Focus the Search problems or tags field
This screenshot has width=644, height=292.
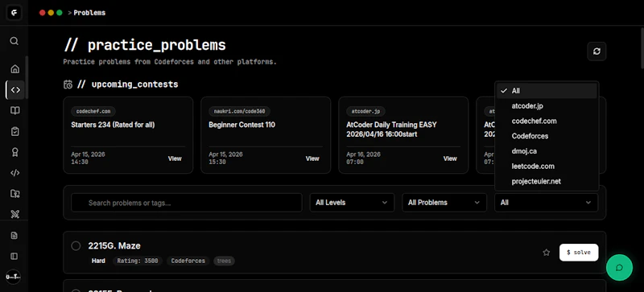tap(187, 203)
